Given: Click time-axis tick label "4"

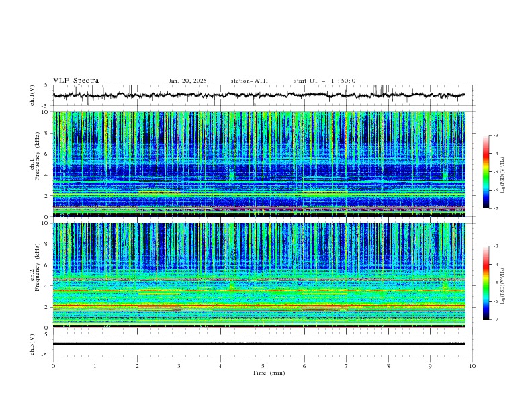Looking at the screenshot, I should point(220,366).
